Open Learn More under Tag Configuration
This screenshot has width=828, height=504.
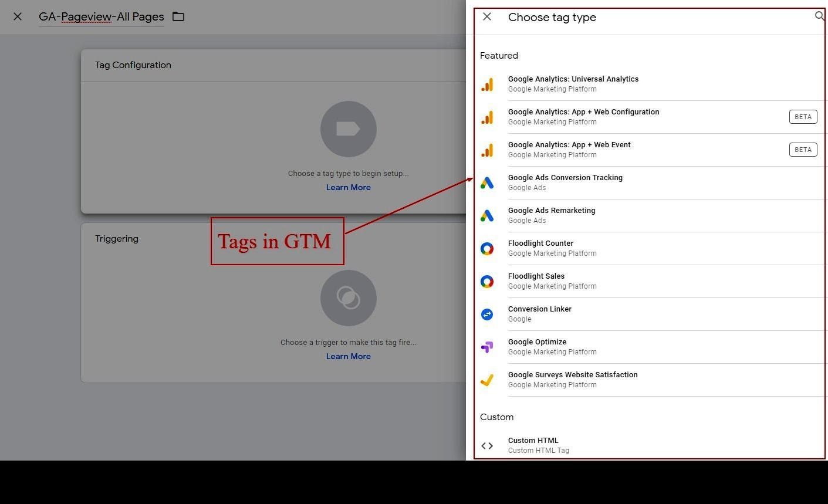[348, 187]
